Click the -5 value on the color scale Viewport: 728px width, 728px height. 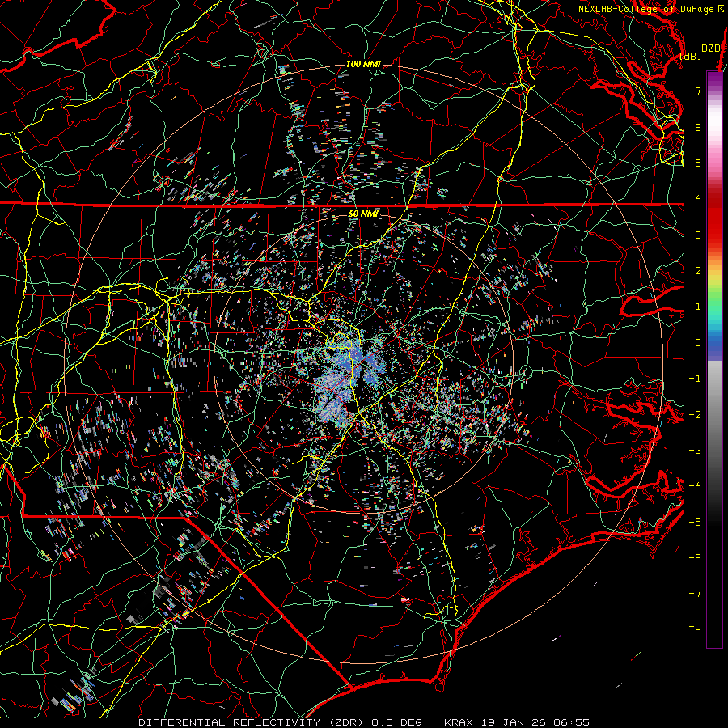(x=695, y=523)
